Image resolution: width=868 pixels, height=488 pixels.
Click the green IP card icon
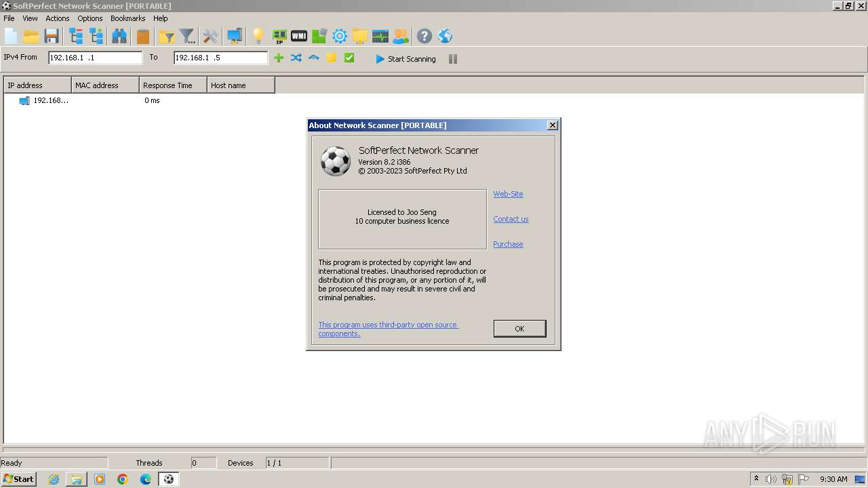point(279,36)
